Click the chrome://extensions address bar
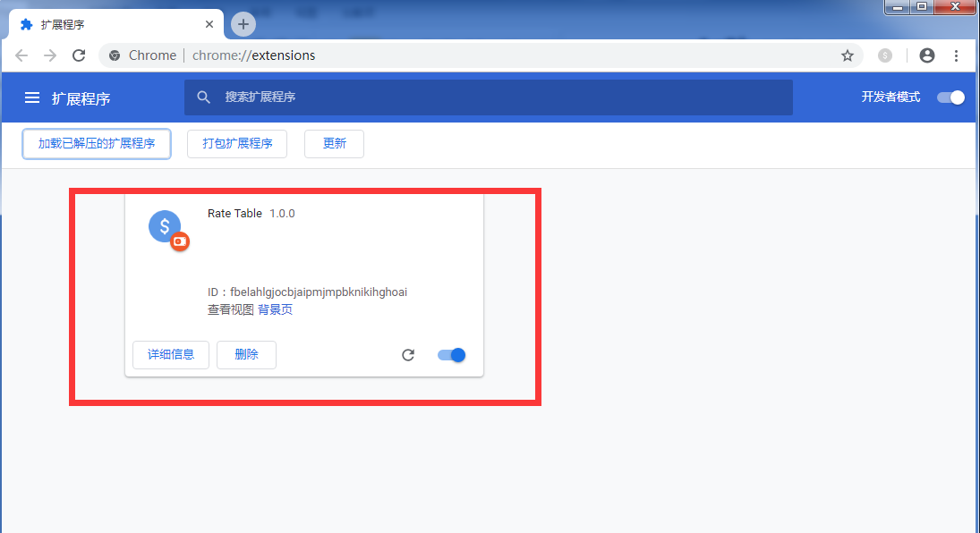Image resolution: width=980 pixels, height=533 pixels. pos(481,55)
